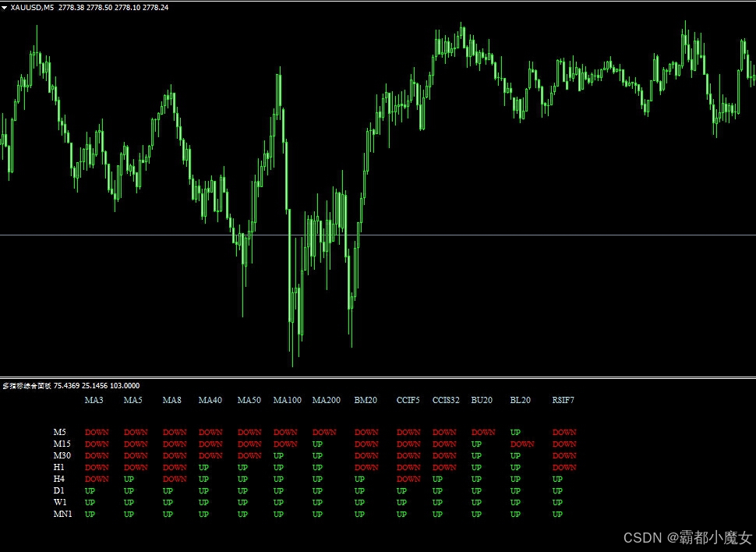Viewport: 756px width, 552px height.
Task: Click the MA100 column header
Action: coord(288,400)
